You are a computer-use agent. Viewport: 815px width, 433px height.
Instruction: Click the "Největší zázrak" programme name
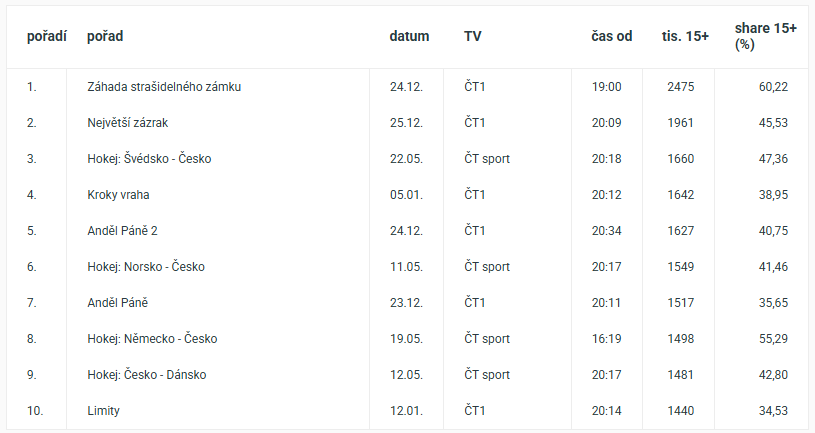[x=130, y=123]
